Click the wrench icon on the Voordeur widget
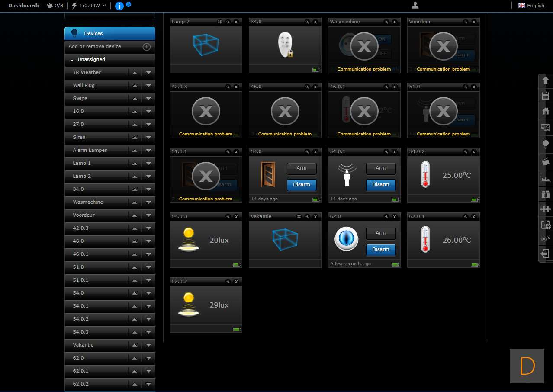This screenshot has height=392, width=553. pos(466,22)
